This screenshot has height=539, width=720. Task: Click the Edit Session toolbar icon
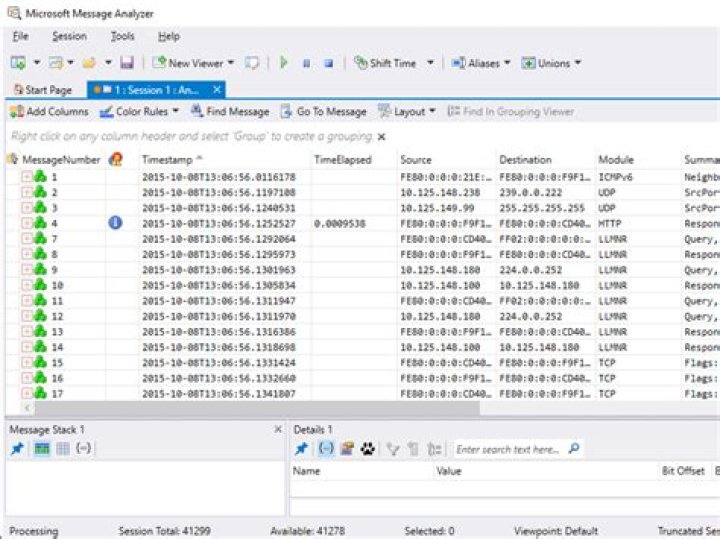(x=56, y=62)
